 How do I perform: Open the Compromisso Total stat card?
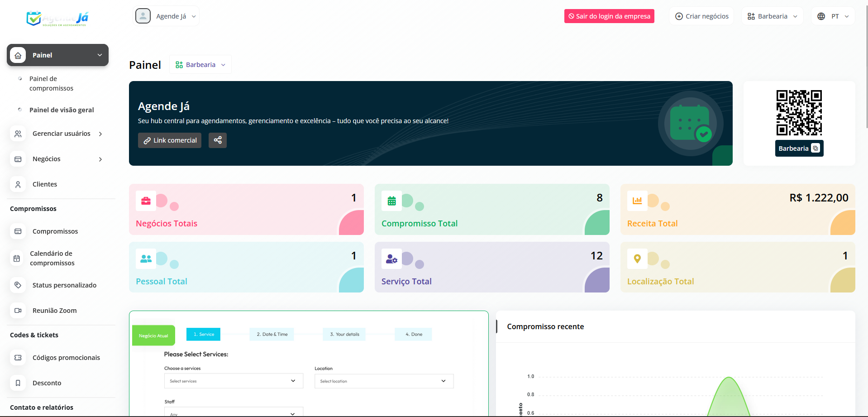(x=492, y=209)
